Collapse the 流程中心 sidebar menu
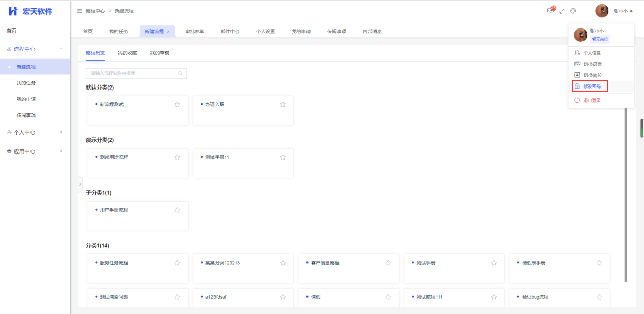Viewport: 644px width, 314px height. (61, 49)
